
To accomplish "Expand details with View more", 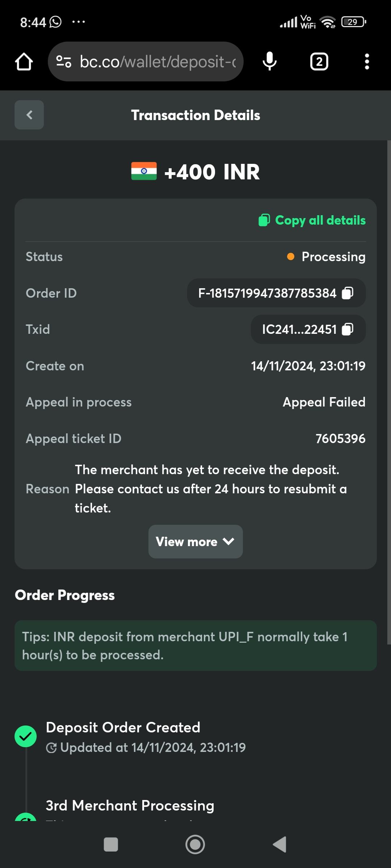I will 195,541.
